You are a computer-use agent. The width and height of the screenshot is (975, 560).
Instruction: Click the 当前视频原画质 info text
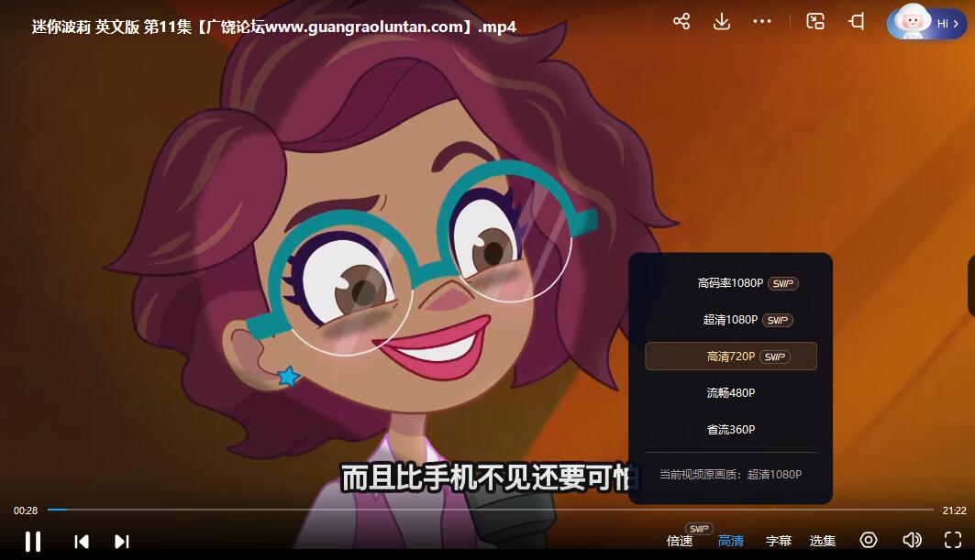coord(731,474)
